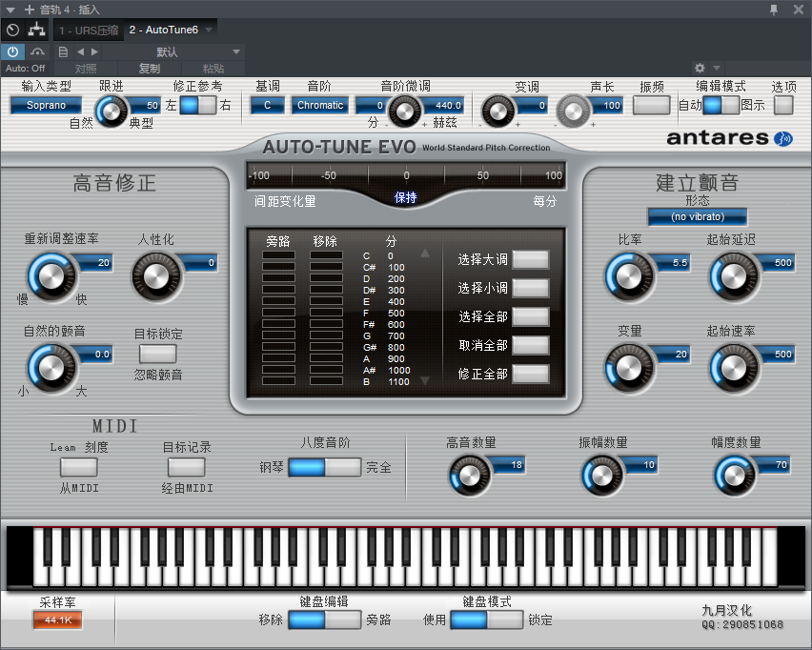
Task: Open the AutoTune6 insert dropdown arrow
Action: tap(209, 30)
